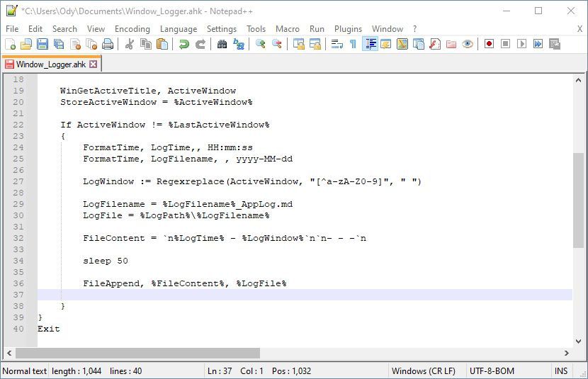The height and width of the screenshot is (379, 588).
Task: Click the Stop Recording macro icon
Action: 506,44
